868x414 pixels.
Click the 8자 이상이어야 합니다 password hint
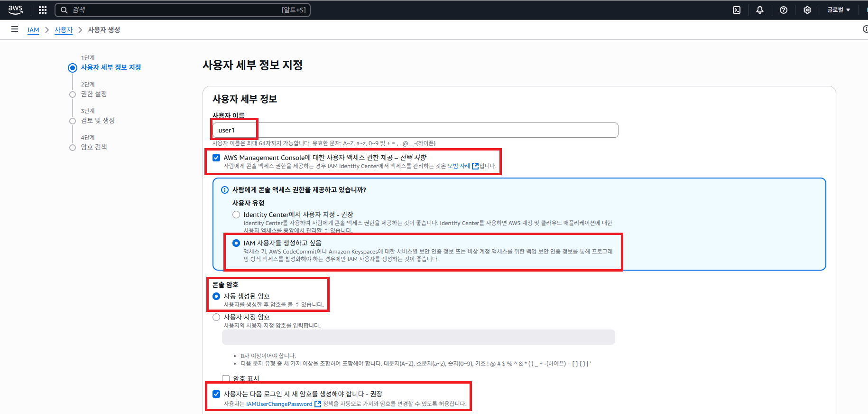268,356
